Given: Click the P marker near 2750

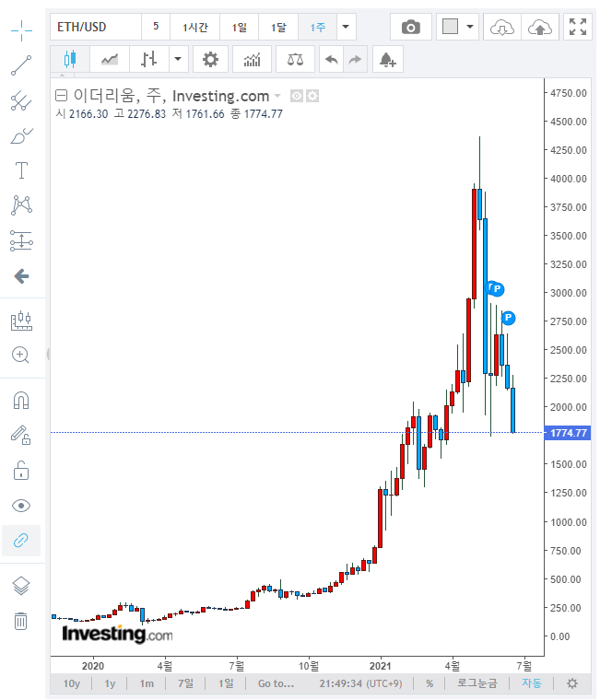Looking at the screenshot, I should [508, 318].
